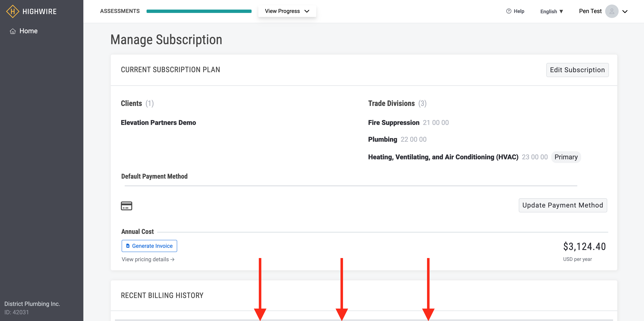
Task: Open the View pricing details link
Action: 148,259
